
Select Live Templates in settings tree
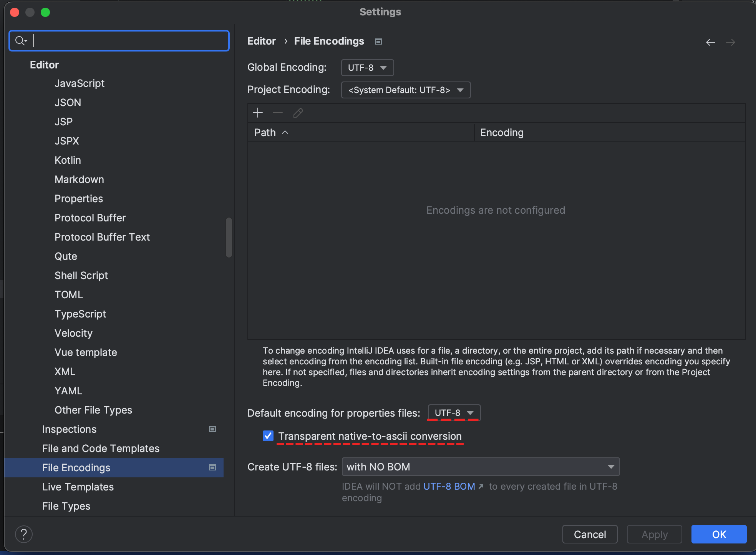78,487
